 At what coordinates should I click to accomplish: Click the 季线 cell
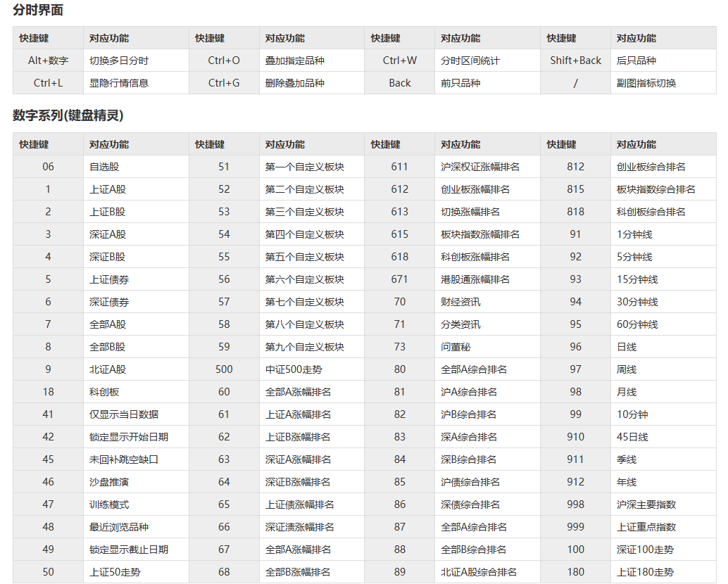663,459
